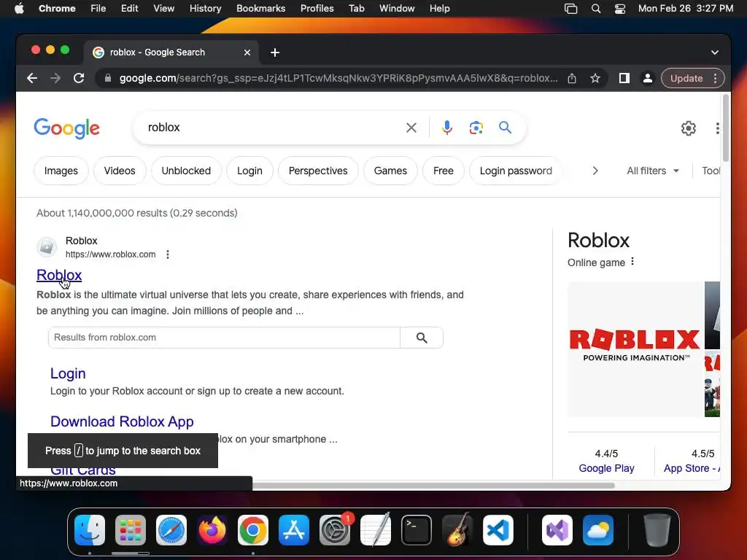Click the forward navigation arrow
The width and height of the screenshot is (747, 560).
(x=55, y=78)
